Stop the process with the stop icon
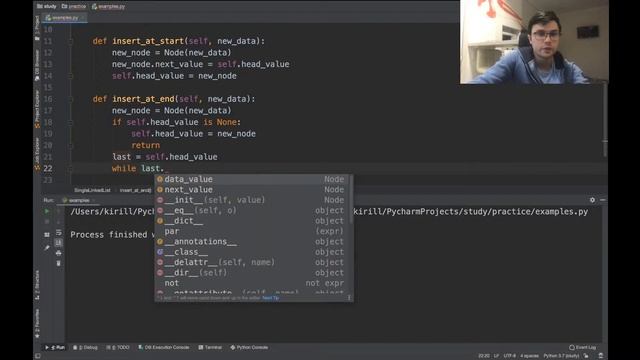Image resolution: width=640 pixels, height=360 pixels. coord(47,222)
